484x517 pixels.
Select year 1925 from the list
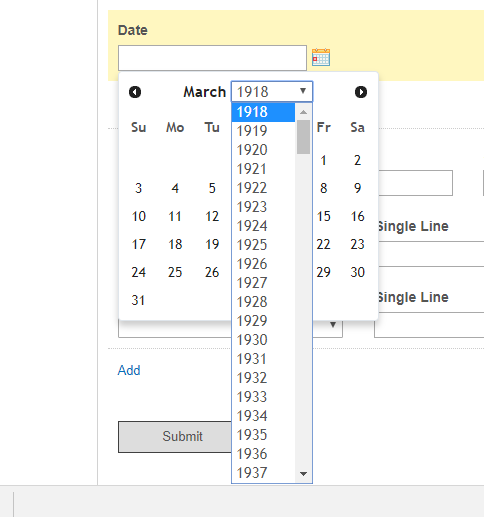click(263, 245)
